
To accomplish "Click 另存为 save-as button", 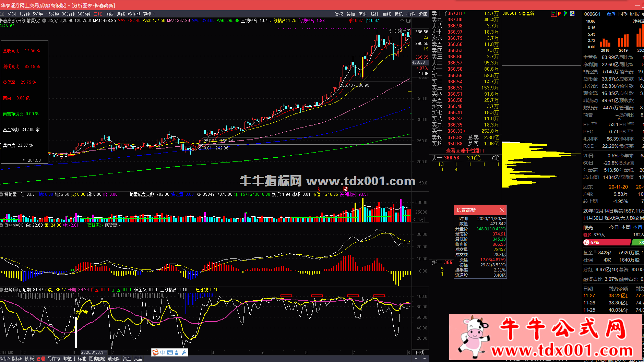I will [54, 359].
